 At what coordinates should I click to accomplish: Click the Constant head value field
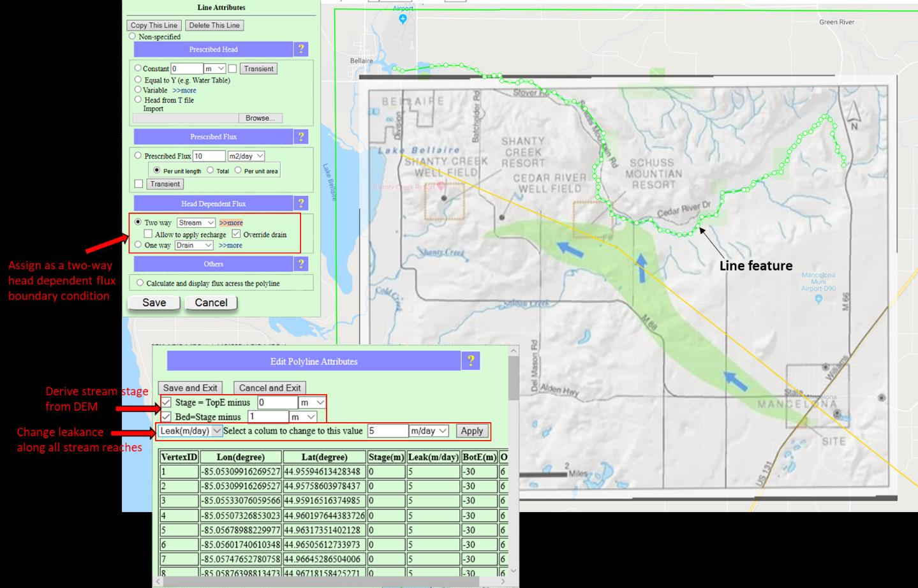click(186, 68)
